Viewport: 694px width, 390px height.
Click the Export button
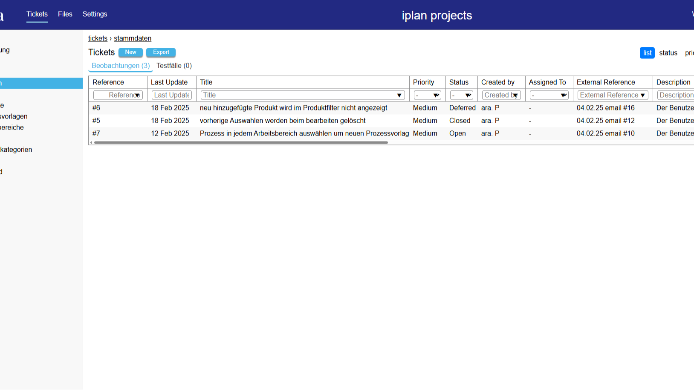click(161, 52)
